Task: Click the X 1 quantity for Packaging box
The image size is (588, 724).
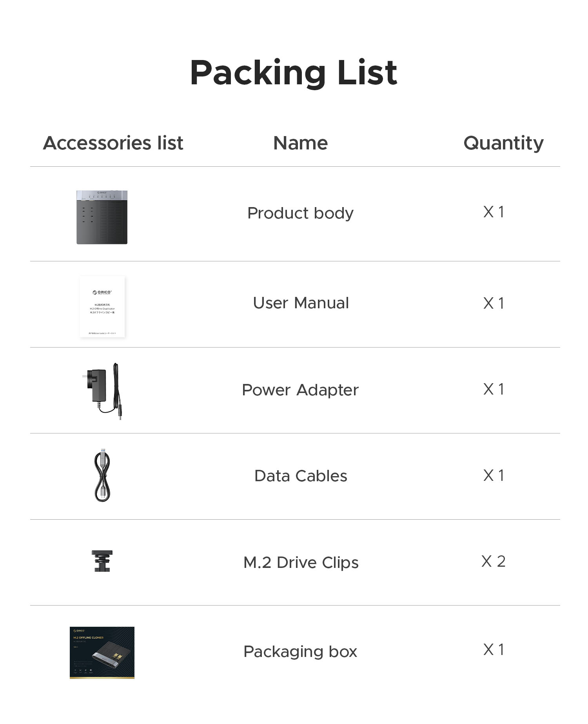Action: pos(494,649)
